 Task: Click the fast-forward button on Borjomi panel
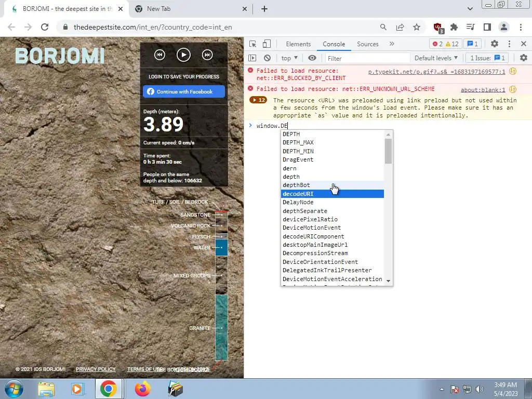tap(207, 55)
